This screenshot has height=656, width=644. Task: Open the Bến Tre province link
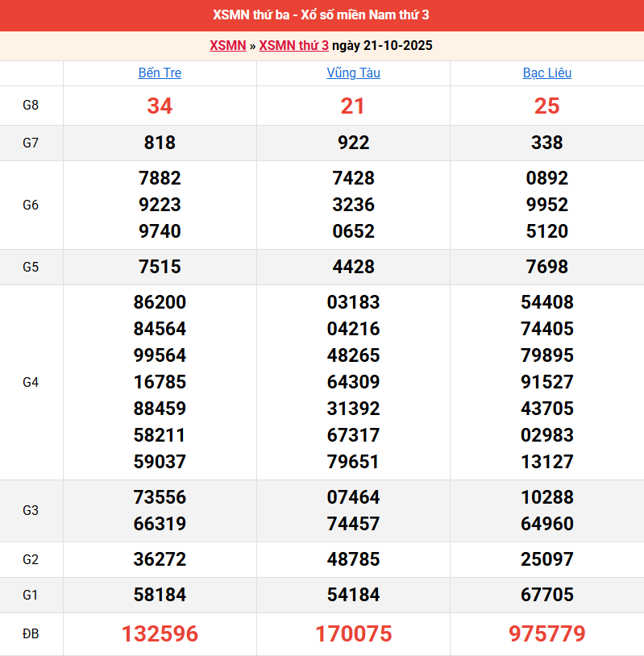coord(160,73)
